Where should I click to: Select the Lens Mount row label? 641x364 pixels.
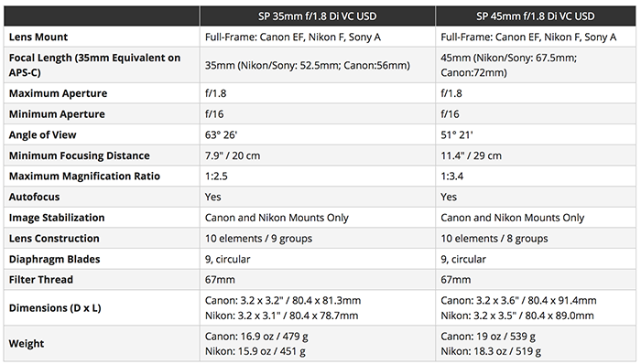tap(38, 37)
